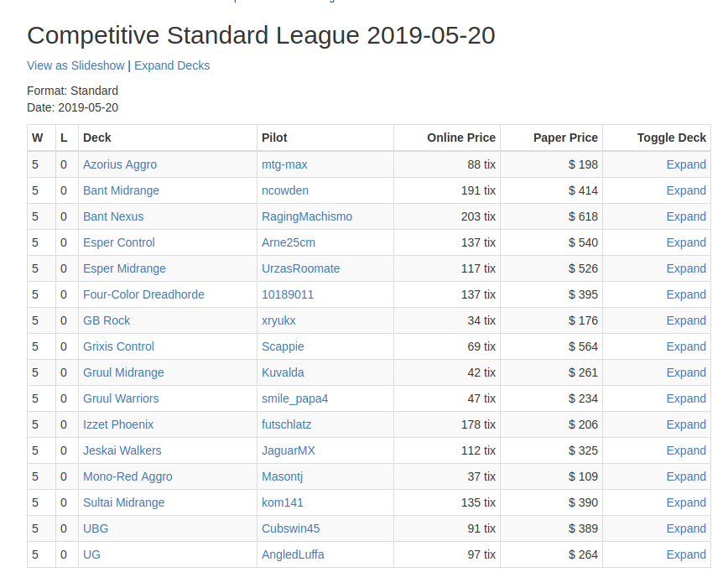Expand the UG deck entry
The height and width of the screenshot is (588, 723).
tap(685, 554)
